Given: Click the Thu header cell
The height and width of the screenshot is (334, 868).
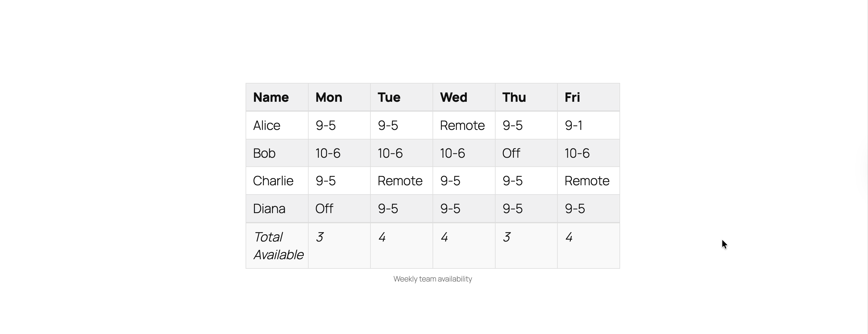Looking at the screenshot, I should point(526,97).
